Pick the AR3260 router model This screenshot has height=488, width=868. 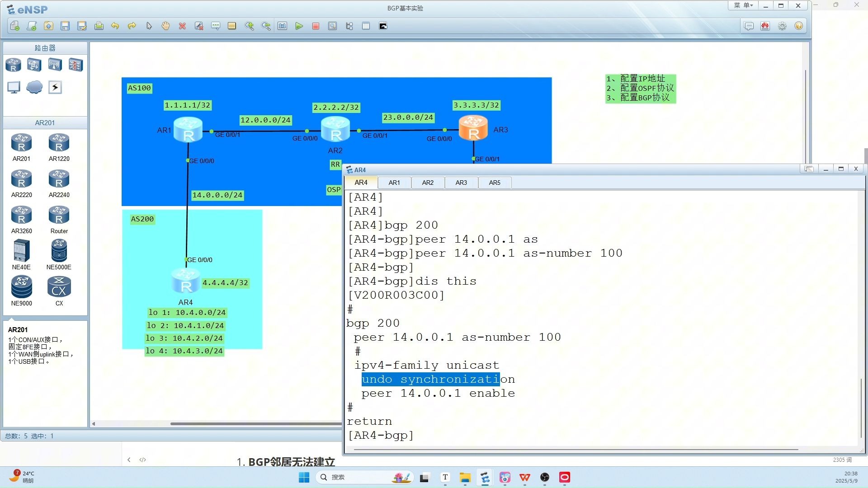21,220
